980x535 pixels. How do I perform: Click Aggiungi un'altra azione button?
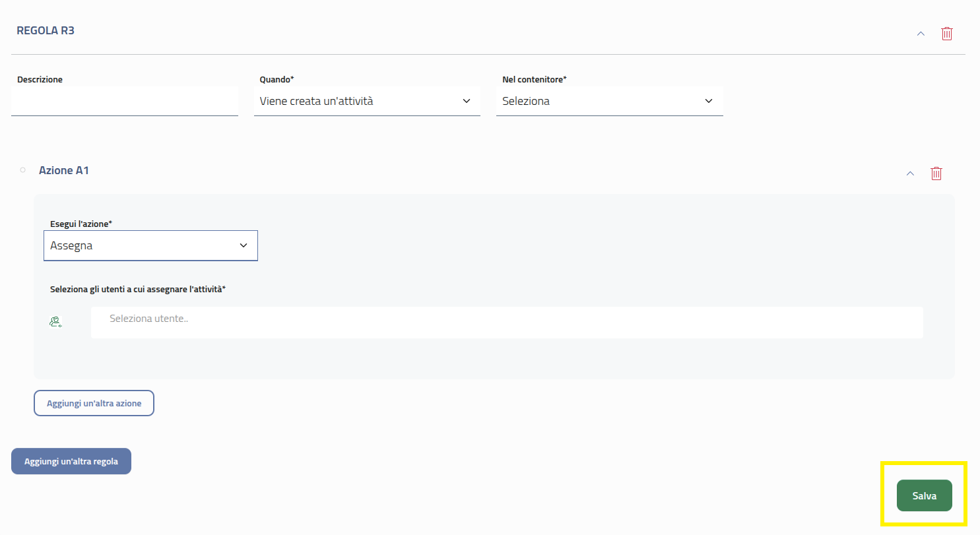pyautogui.click(x=94, y=403)
